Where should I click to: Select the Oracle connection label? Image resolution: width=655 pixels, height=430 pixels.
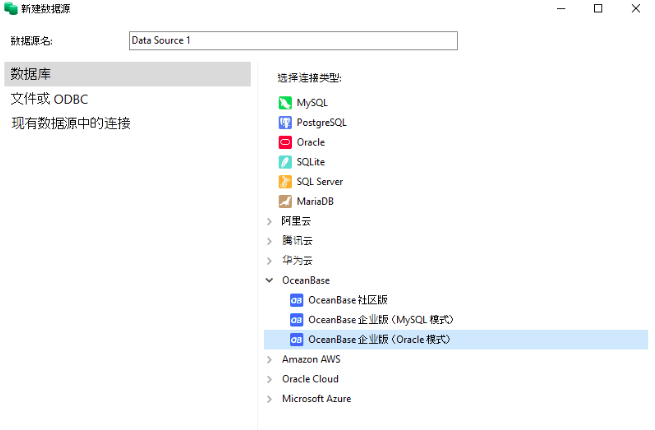pos(310,142)
